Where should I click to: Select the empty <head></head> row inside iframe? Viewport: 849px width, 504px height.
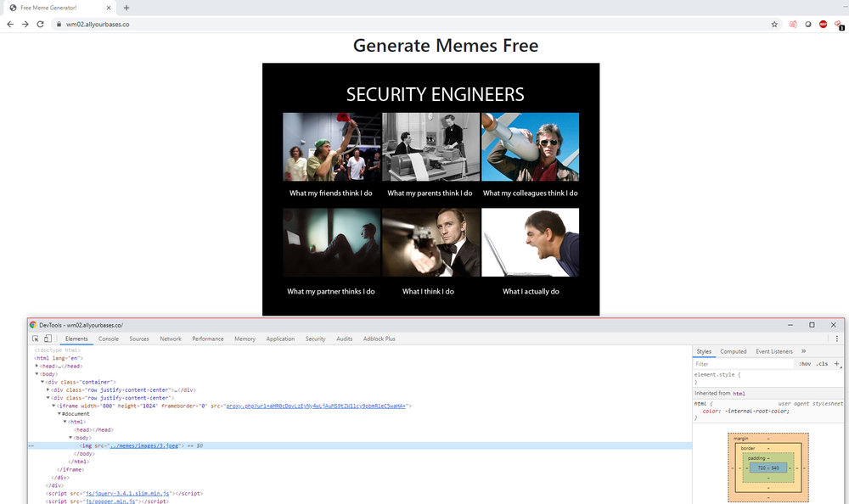(360, 430)
